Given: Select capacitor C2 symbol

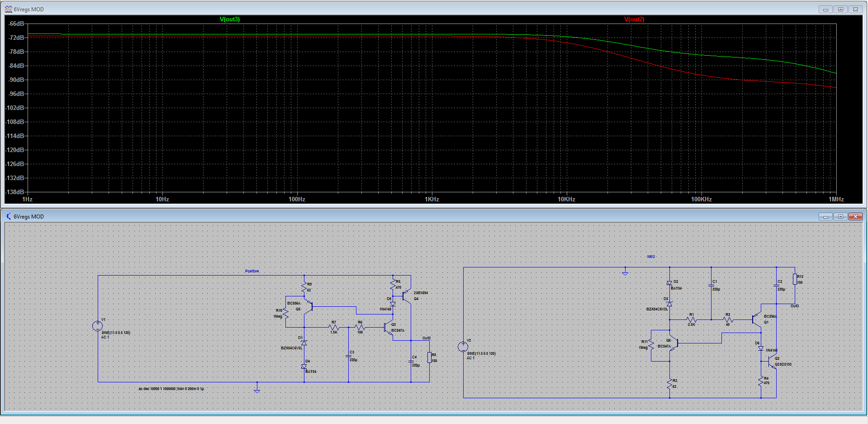Looking at the screenshot, I should click(776, 285).
